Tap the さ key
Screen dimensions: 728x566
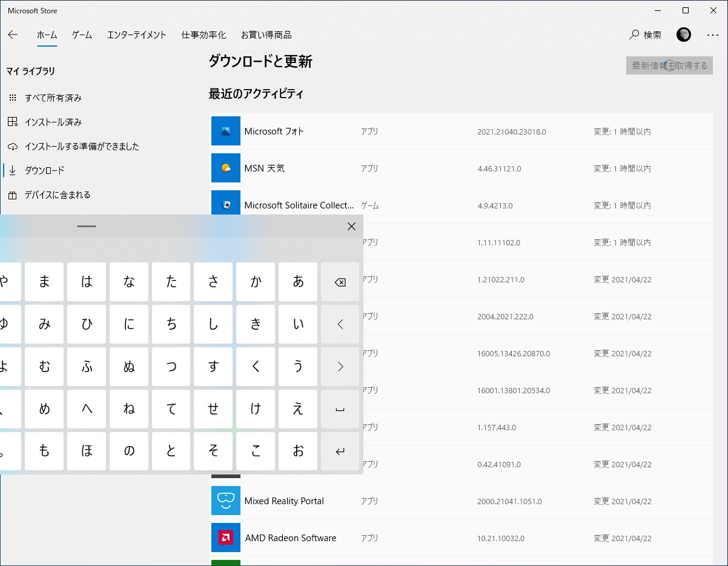pyautogui.click(x=213, y=282)
